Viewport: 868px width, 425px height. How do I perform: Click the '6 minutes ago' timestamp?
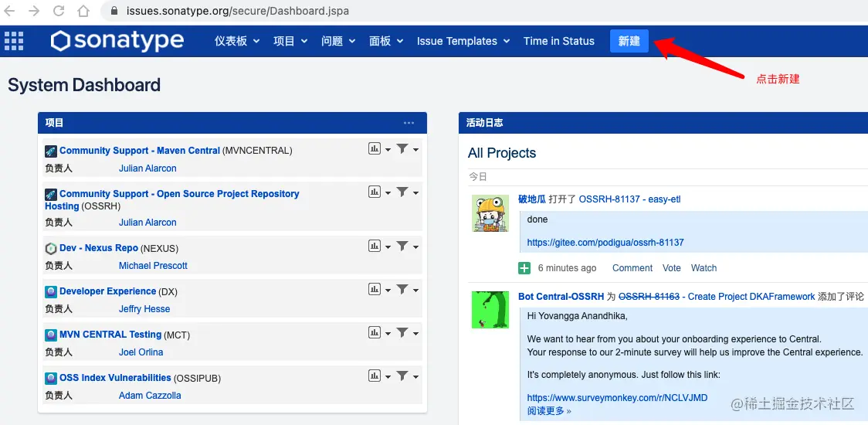(x=567, y=268)
